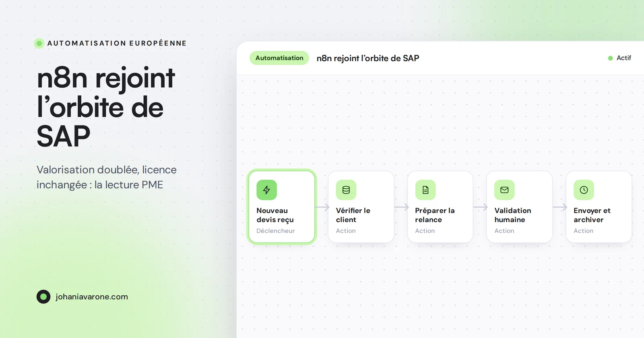
Task: Click the Action label under Préparer la relance
Action: 425,231
